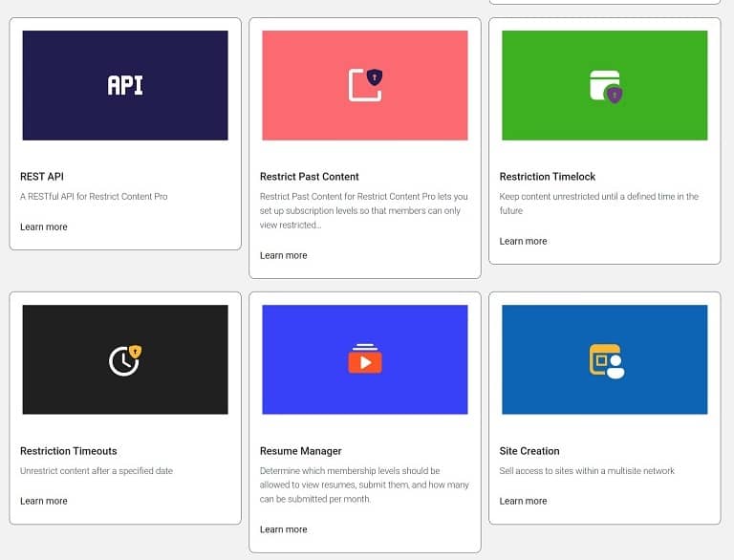The width and height of the screenshot is (734, 560).
Task: Open the REST API dark navy banner
Action: click(125, 85)
